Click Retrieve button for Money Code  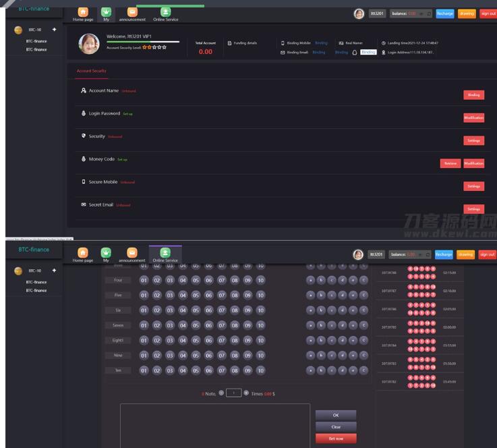(450, 163)
